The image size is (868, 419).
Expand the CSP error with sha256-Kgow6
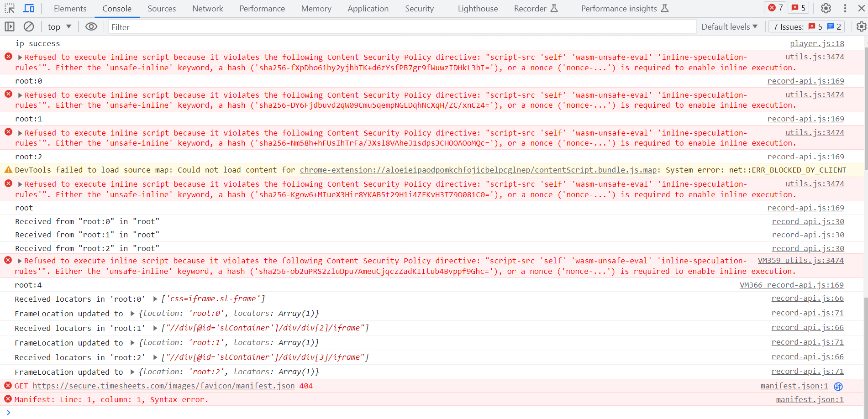[20, 184]
